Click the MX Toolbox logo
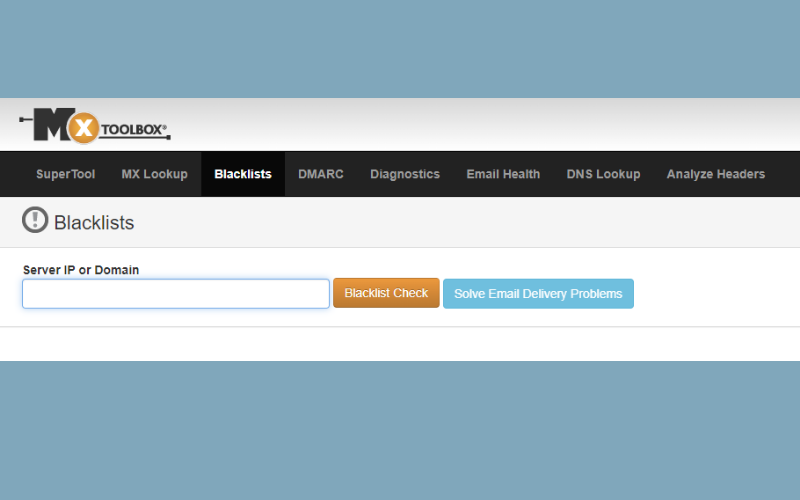 pyautogui.click(x=95, y=125)
